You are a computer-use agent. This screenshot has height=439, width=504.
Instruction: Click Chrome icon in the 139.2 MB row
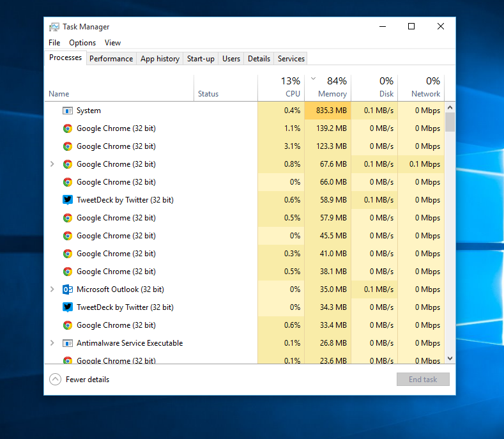68,128
